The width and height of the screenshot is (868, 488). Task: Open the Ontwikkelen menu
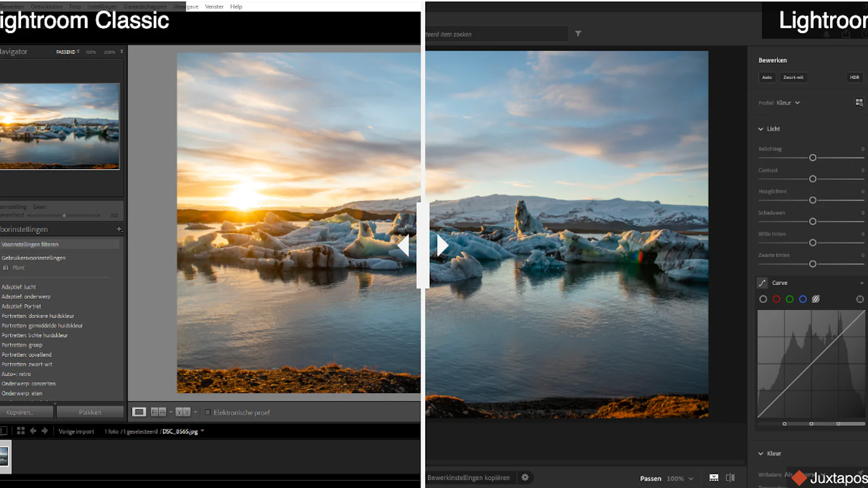point(46,7)
